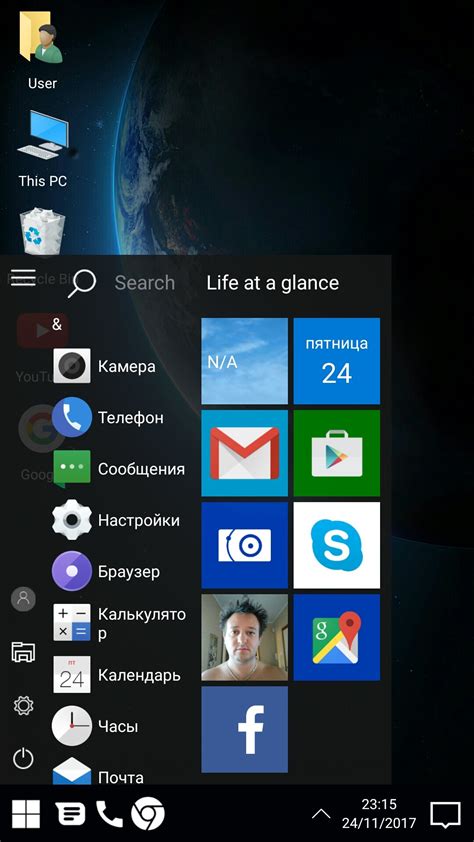The width and height of the screenshot is (474, 842).
Task: Open the Skype tile
Action: [x=337, y=545]
